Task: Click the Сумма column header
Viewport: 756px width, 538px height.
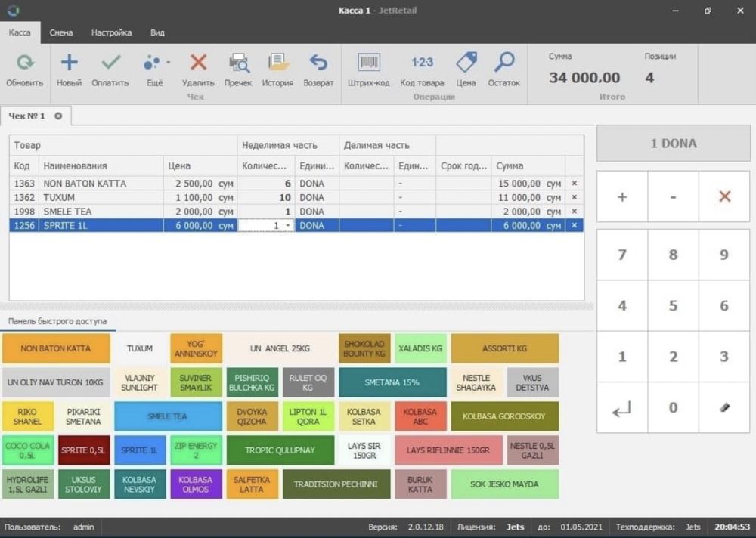Action: tap(528, 165)
